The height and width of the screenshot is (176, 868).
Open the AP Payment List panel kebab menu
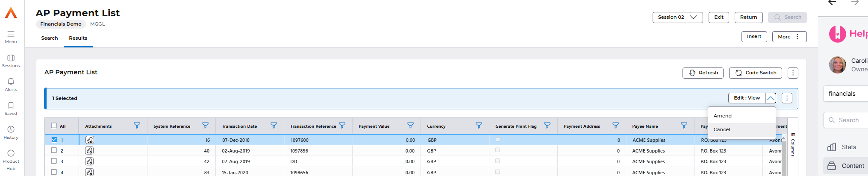pyautogui.click(x=793, y=73)
